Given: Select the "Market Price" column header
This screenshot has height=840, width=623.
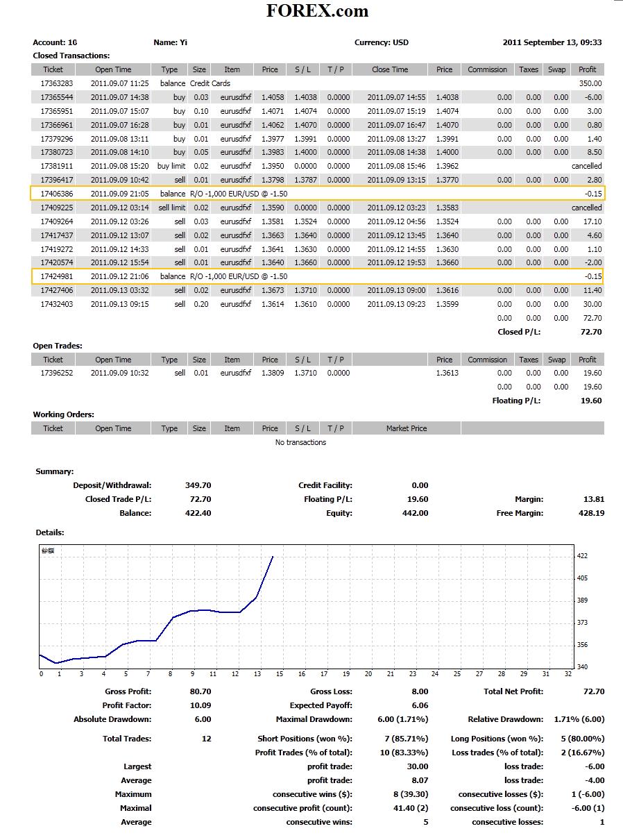Looking at the screenshot, I should [x=407, y=428].
